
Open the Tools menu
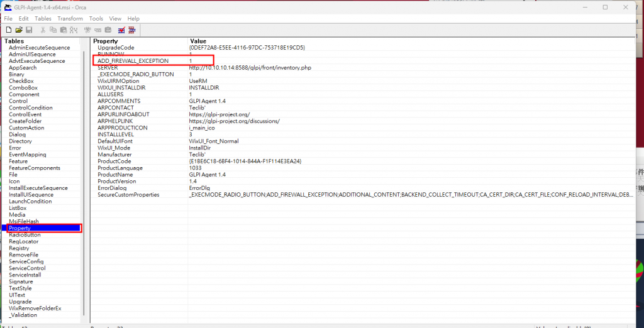(x=96, y=18)
